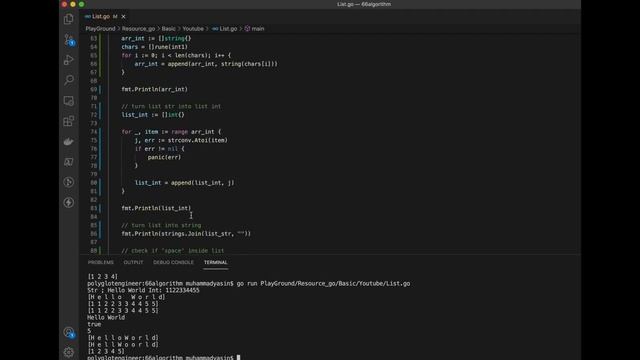The height and width of the screenshot is (360, 640).
Task: Open the Docker whale view
Action: coord(69,142)
